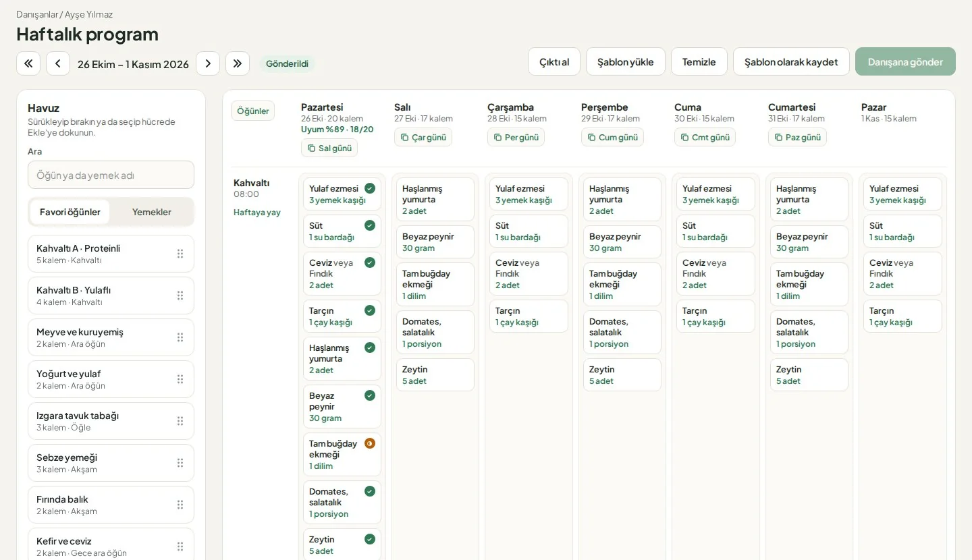Click the check icon on Monday's Süt
The image size is (972, 560).
[370, 225]
